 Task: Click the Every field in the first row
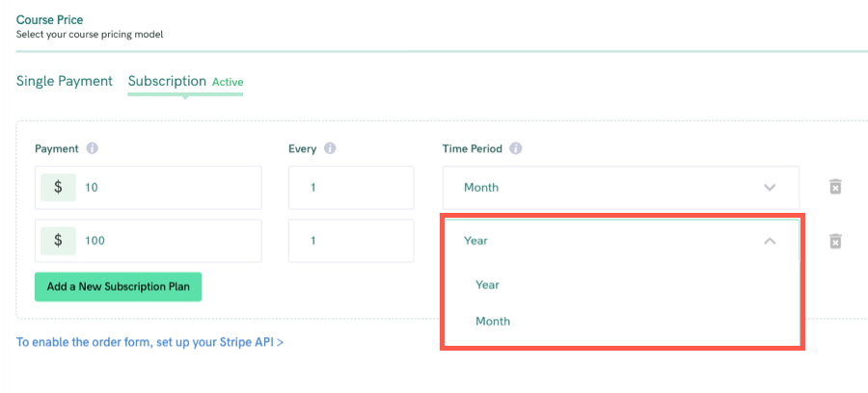click(351, 188)
